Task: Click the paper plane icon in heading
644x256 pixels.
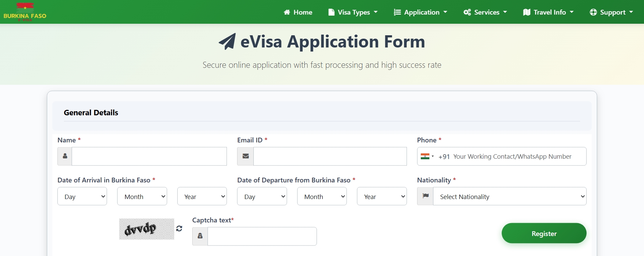Action: pos(227,42)
